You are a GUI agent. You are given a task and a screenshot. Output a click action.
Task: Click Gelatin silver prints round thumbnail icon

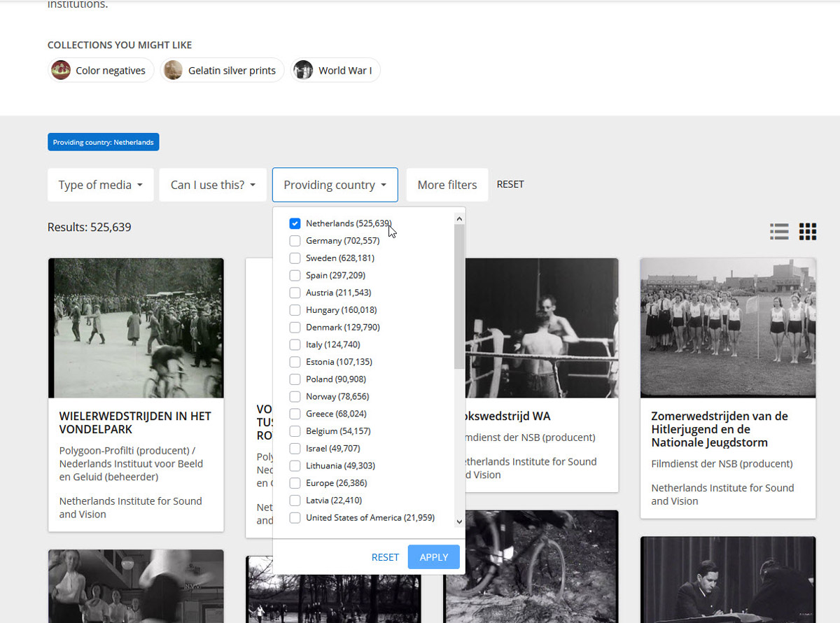click(173, 70)
